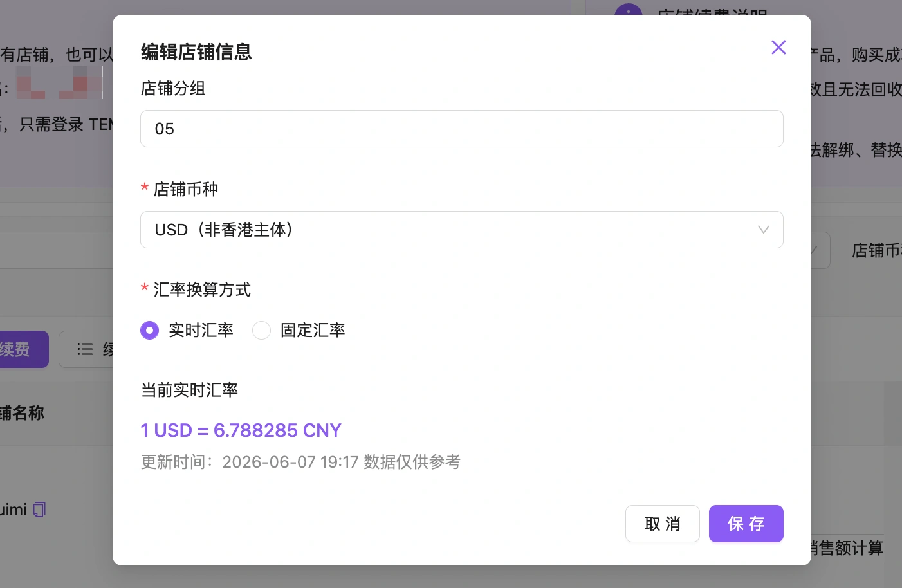Click the copy icon next to uimi

pos(39,510)
